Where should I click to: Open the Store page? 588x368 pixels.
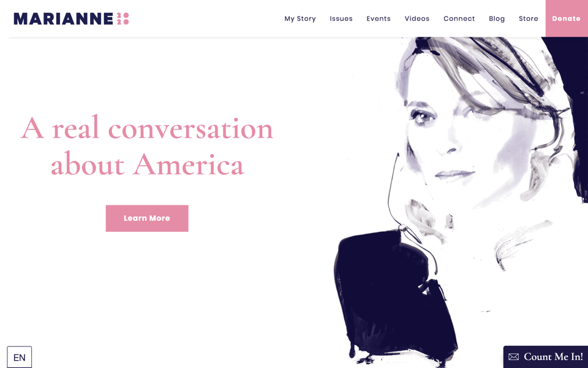pos(529,19)
